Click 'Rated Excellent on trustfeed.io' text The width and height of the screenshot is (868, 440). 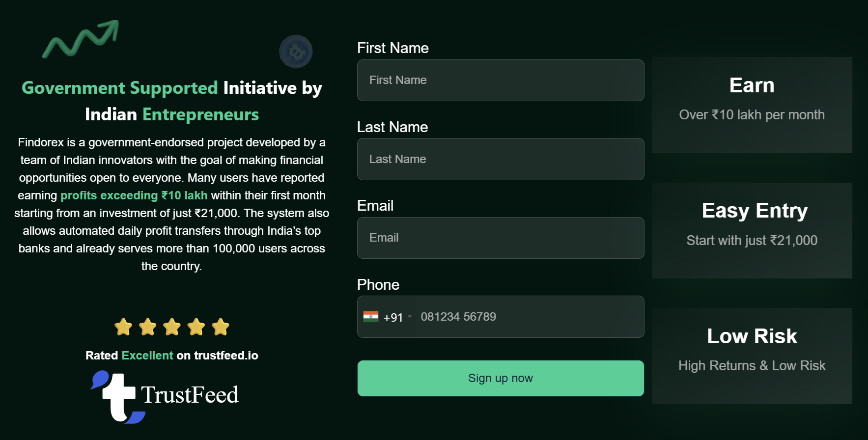[172, 356]
